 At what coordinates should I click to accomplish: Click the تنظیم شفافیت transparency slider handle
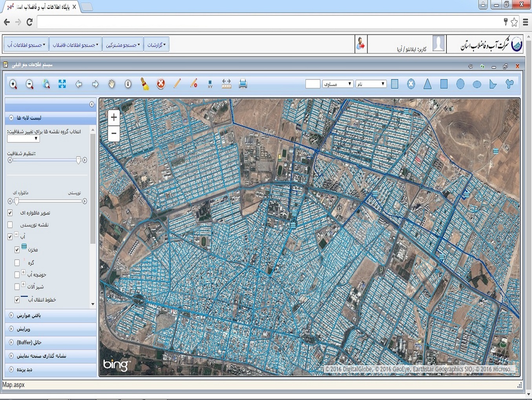coord(79,160)
